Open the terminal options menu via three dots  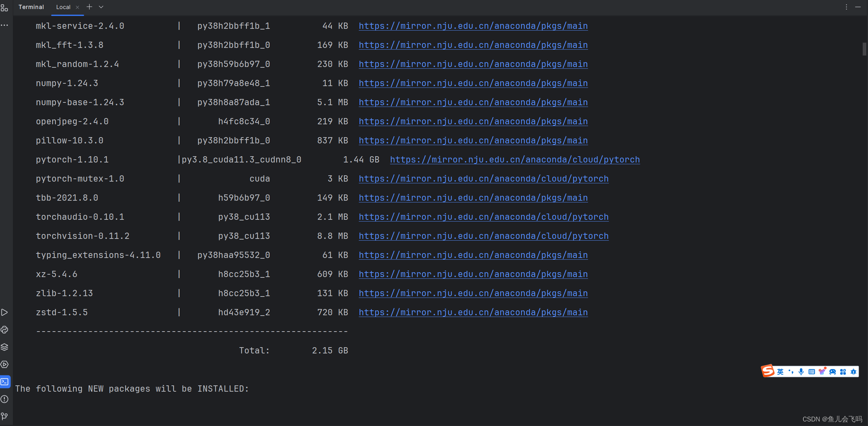[846, 7]
